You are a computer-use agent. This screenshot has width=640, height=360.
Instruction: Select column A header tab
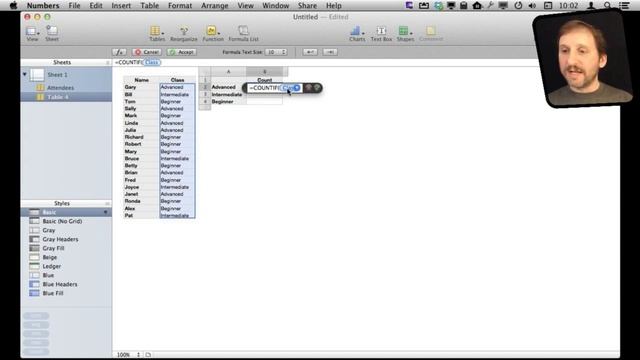(229, 71)
